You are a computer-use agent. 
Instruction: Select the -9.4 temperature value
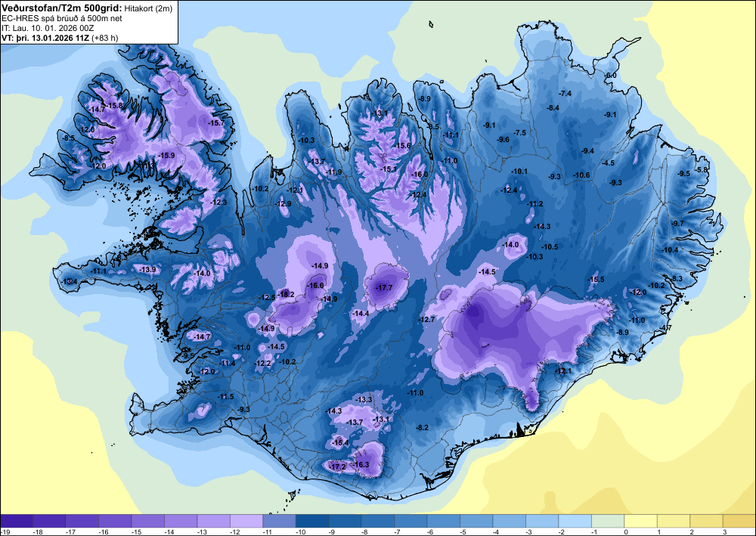(587, 151)
